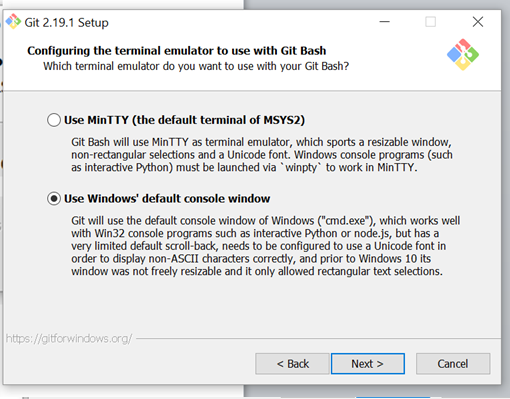Click the Git logo in the header
Image resolution: width=510 pixels, height=399 pixels.
(463, 55)
